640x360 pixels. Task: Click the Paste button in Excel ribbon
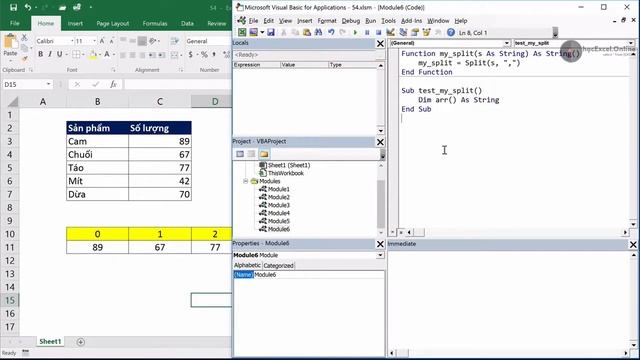[10, 46]
